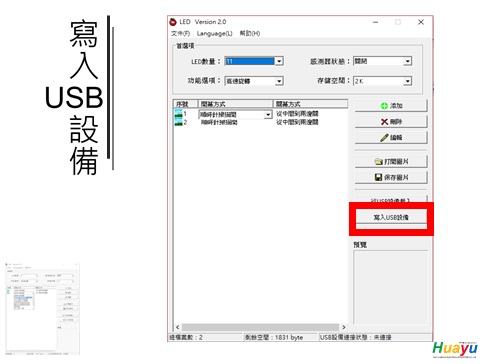Open the LED數量 dropdown

click(279, 61)
